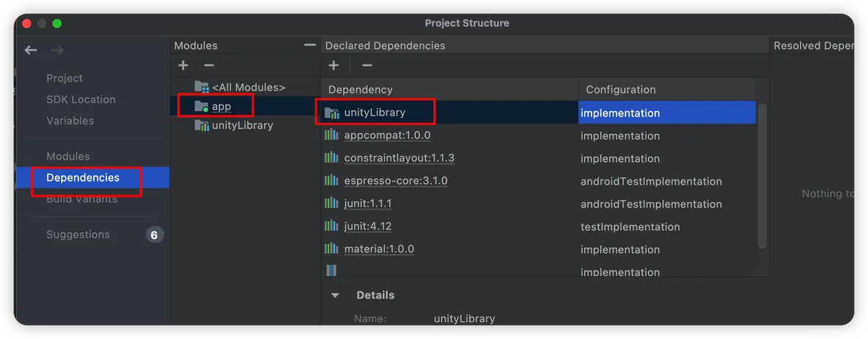The image size is (868, 339).
Task: Click the appcompat:1.0.0 library icon
Action: (331, 135)
